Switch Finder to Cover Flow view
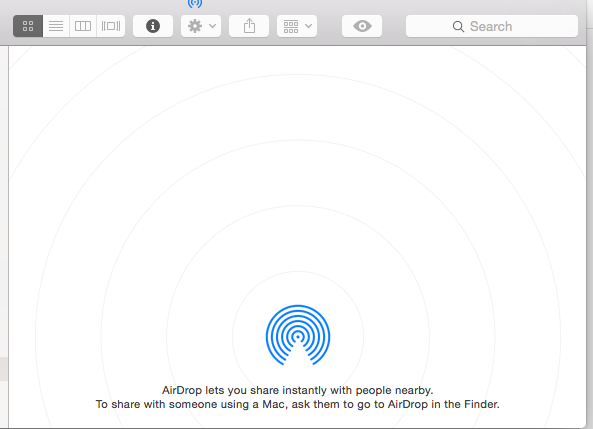Viewport: 593px width, 429px height. [111, 26]
